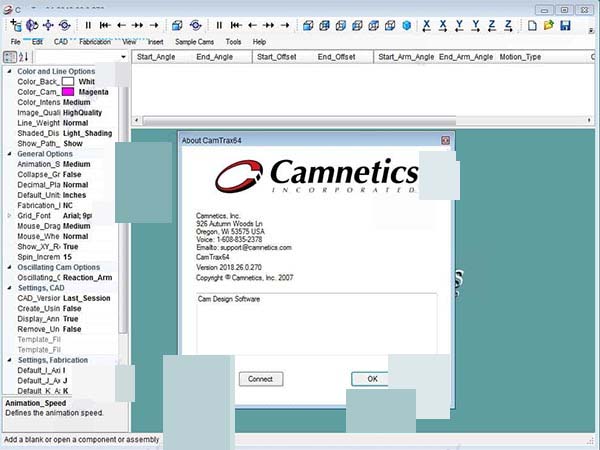This screenshot has width=600, height=450.
Task: Collapse the Color and Line Options group
Action: (10, 71)
